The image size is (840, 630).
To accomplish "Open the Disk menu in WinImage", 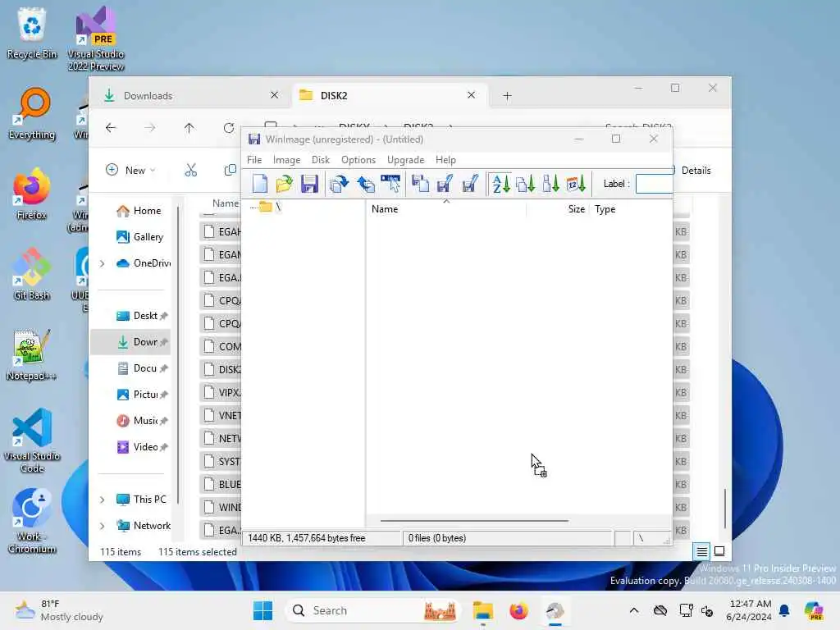I will 321,160.
